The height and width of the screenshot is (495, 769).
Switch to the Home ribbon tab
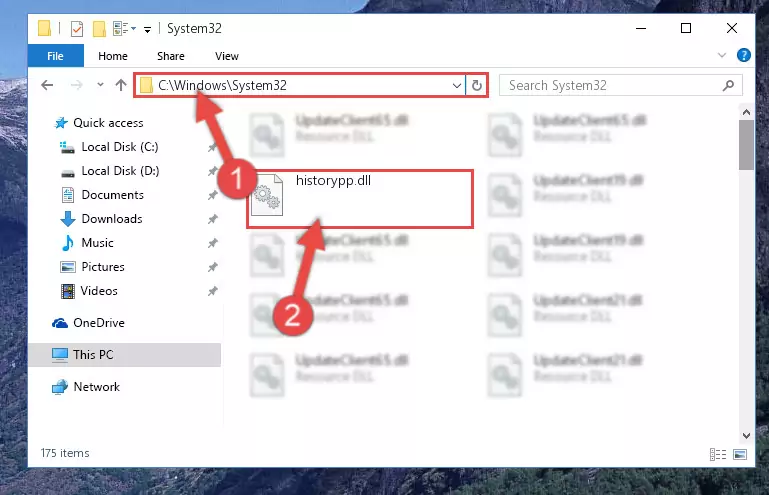(x=113, y=56)
